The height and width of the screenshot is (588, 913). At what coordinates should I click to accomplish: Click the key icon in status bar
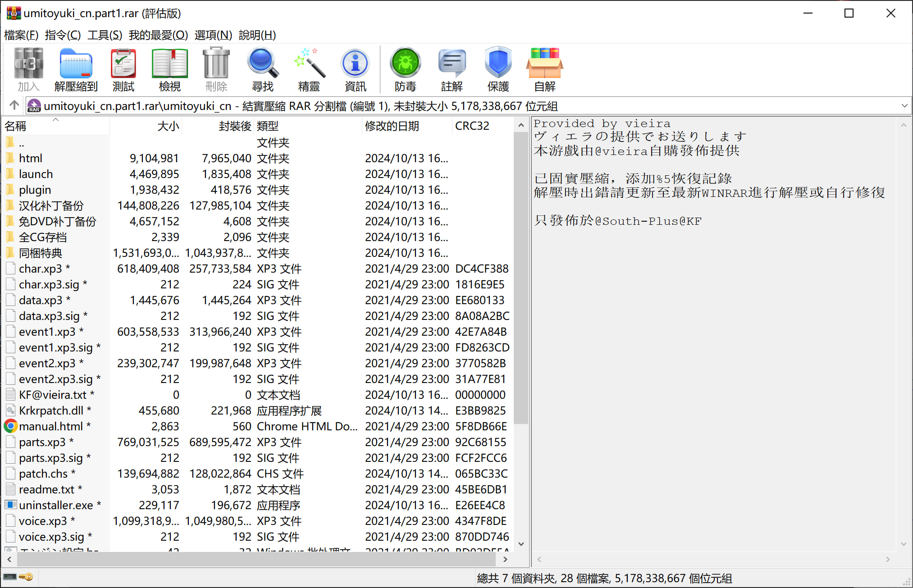pos(26,577)
